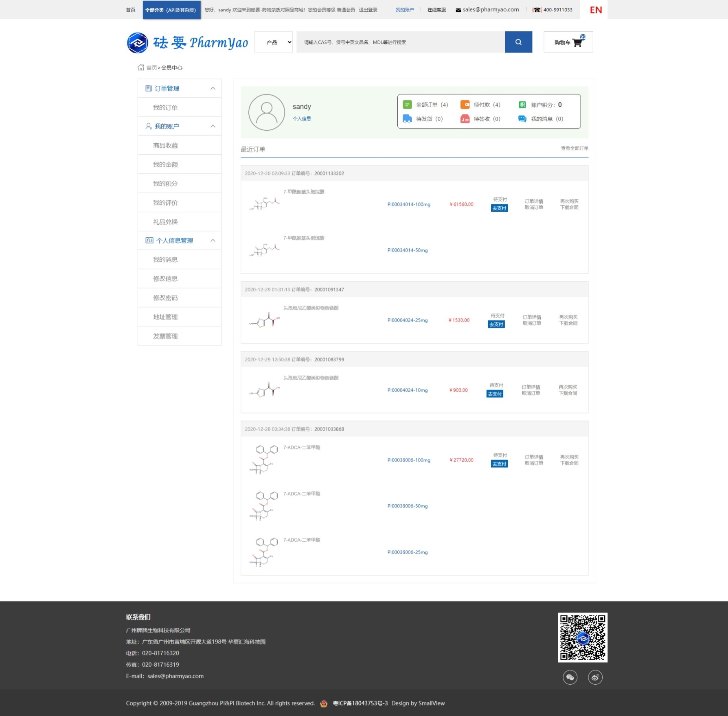Click 首页 in the breadcrumb
Image resolution: width=728 pixels, height=716 pixels.
click(151, 68)
